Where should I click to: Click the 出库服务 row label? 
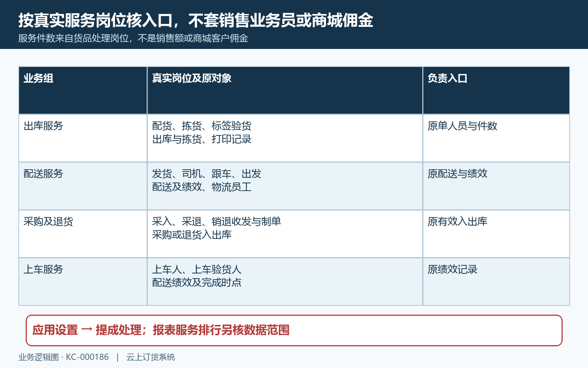(43, 126)
